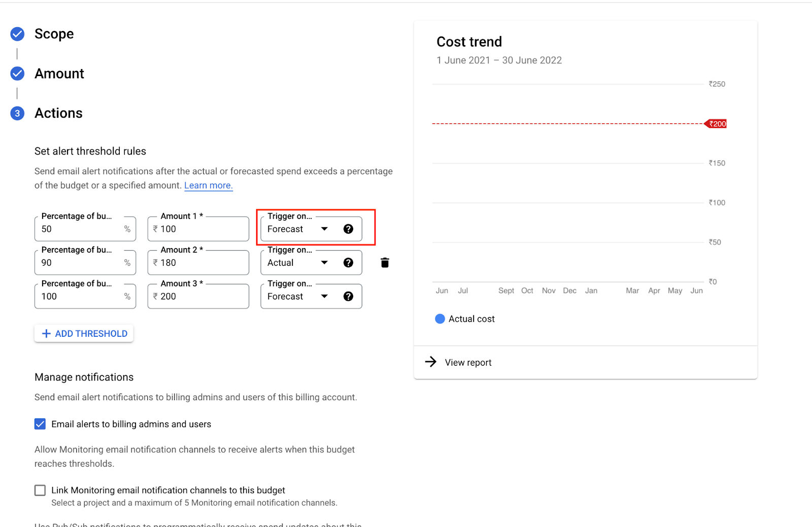Click the step 3 Actions circle indicator
The height and width of the screenshot is (527, 812).
(17, 113)
